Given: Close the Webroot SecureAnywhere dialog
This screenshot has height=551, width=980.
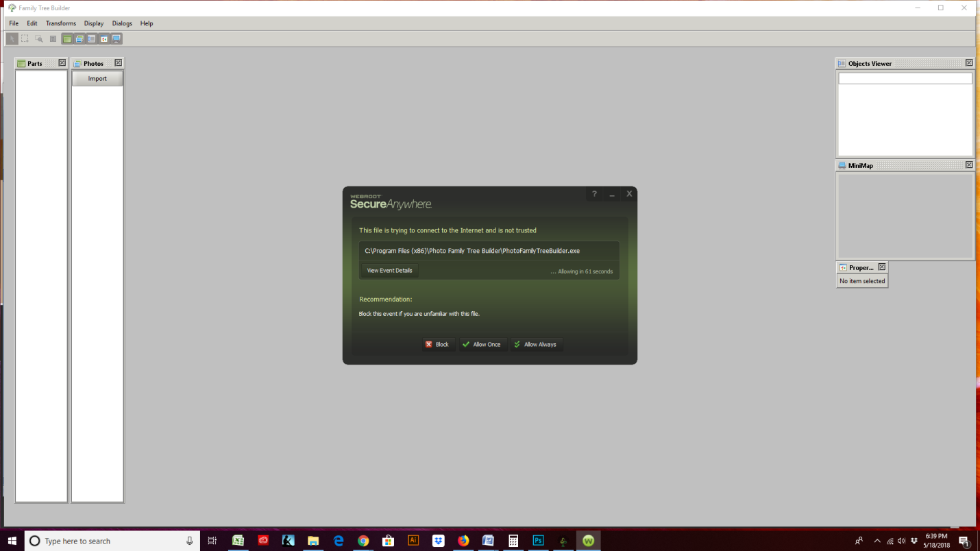Looking at the screenshot, I should click(x=629, y=194).
